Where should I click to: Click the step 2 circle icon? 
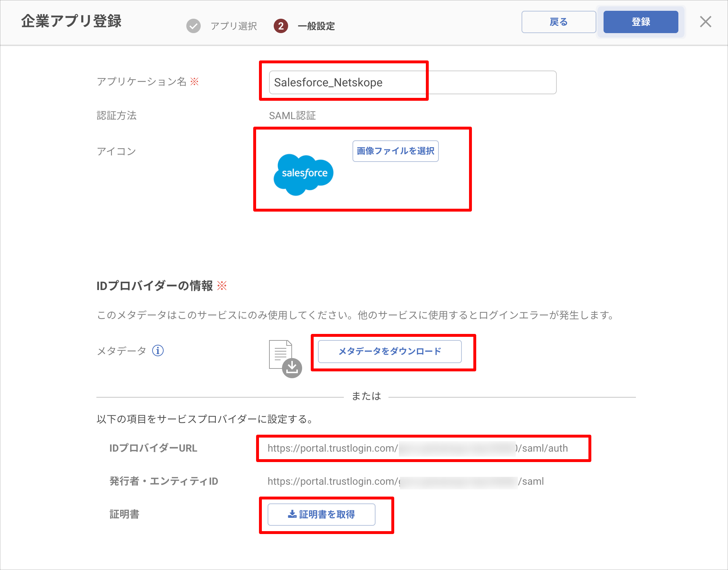pyautogui.click(x=281, y=26)
